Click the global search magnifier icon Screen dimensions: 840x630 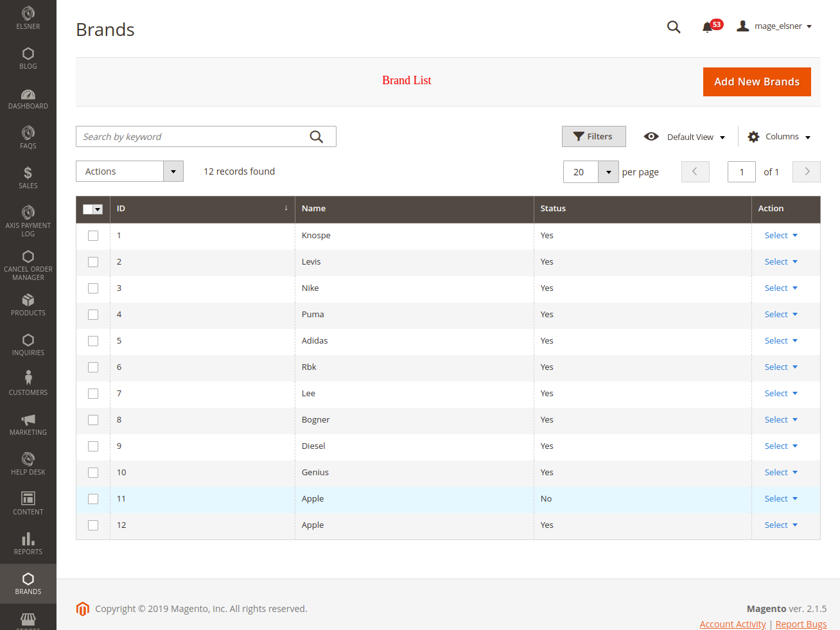(673, 27)
